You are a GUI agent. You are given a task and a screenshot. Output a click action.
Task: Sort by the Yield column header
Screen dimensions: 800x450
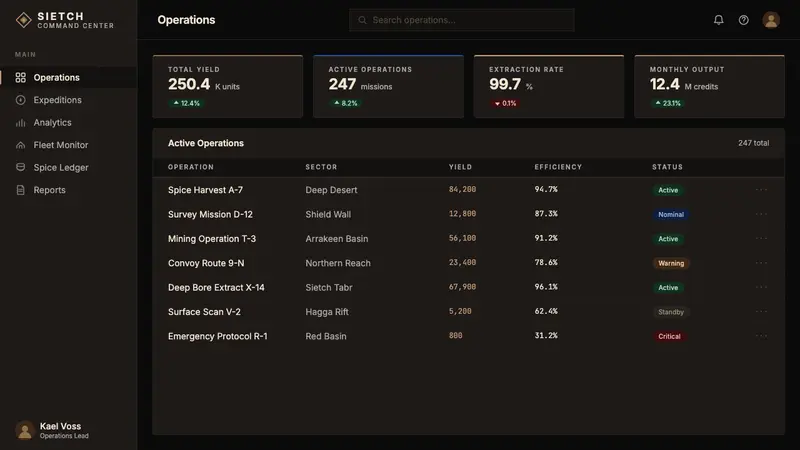tap(460, 167)
